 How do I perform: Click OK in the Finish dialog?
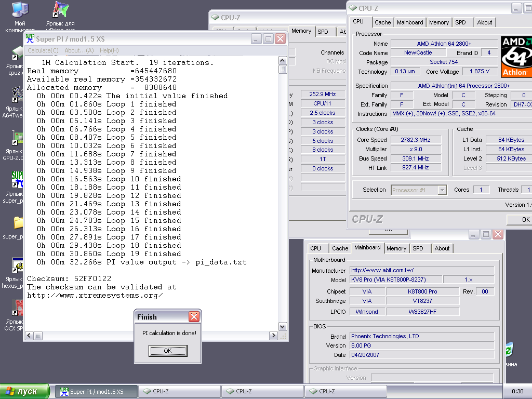click(168, 351)
